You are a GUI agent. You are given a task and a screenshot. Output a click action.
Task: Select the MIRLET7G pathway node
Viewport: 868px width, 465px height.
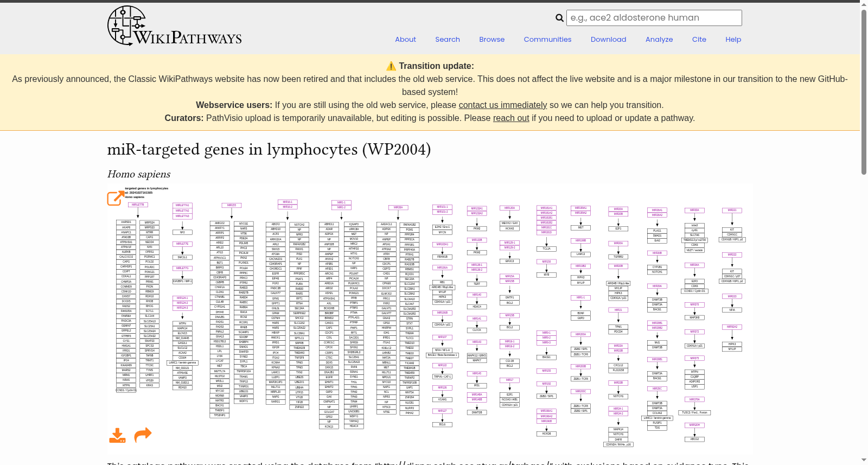pyautogui.click(x=182, y=268)
